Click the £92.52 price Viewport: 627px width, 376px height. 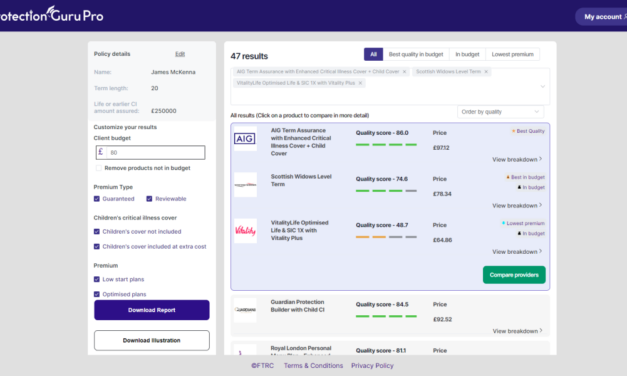tap(442, 319)
